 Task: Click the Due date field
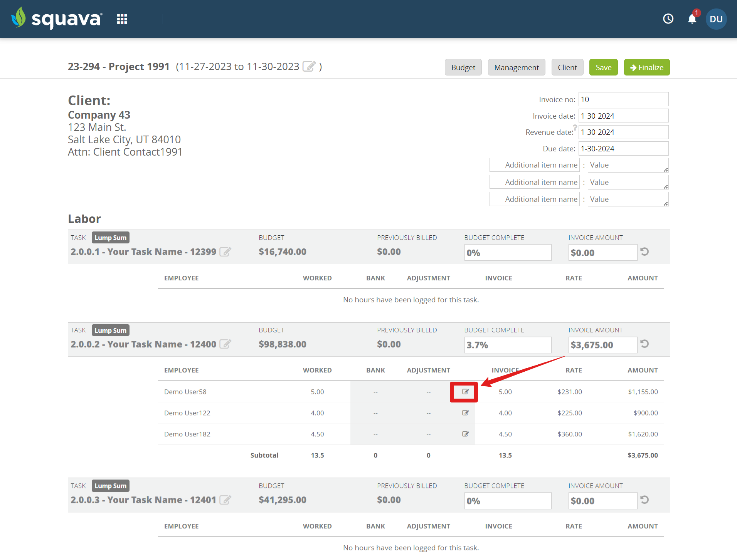point(623,149)
